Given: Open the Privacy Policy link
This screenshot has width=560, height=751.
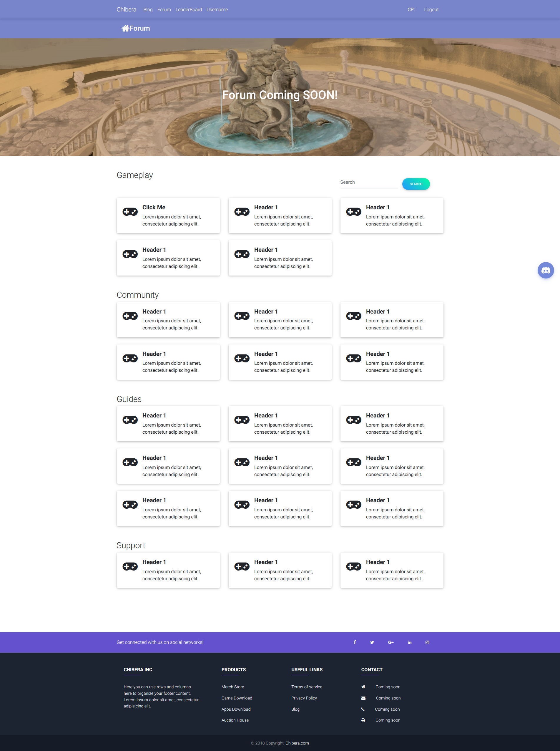Looking at the screenshot, I should (x=304, y=698).
